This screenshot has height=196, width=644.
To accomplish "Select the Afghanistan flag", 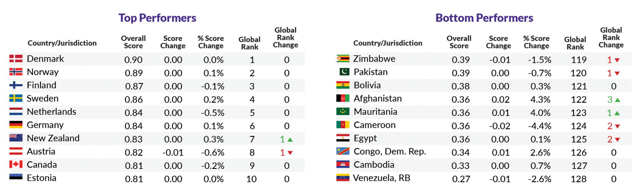I will click(x=343, y=98).
